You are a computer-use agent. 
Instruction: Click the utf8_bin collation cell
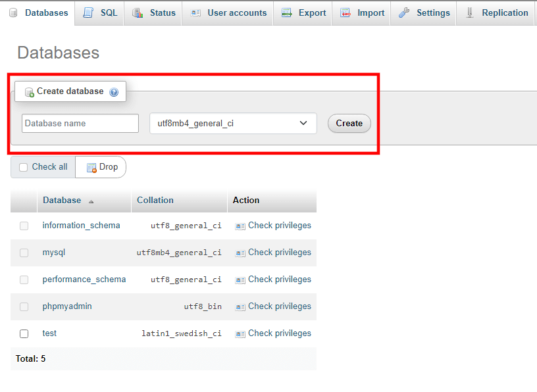pos(203,306)
